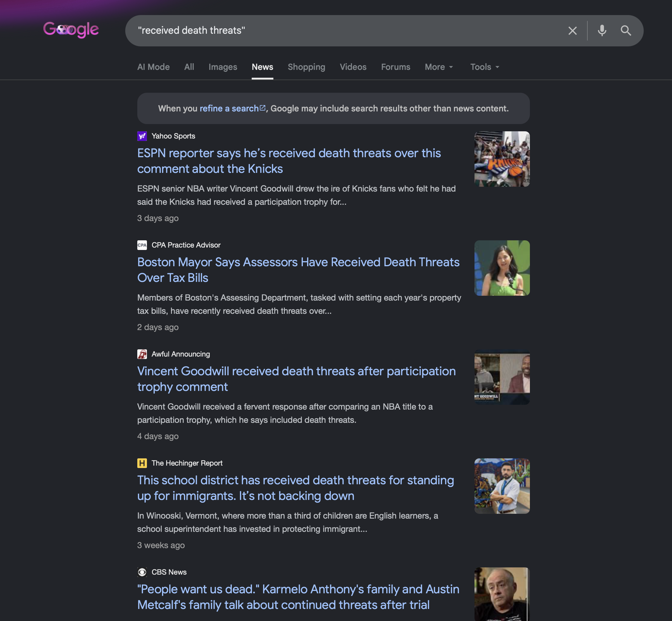Click the "4 days ago" timestamp
This screenshot has height=621, width=672.
click(x=158, y=436)
